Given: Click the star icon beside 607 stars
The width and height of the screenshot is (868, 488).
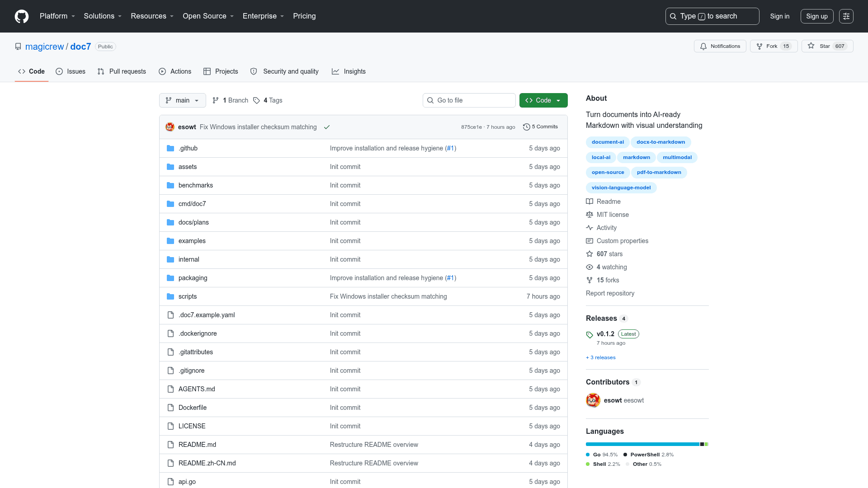Looking at the screenshot, I should point(590,254).
